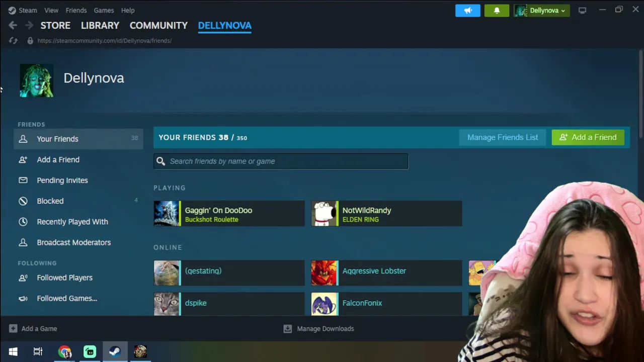Open Aggressive Lobster friend card

[x=386, y=273]
